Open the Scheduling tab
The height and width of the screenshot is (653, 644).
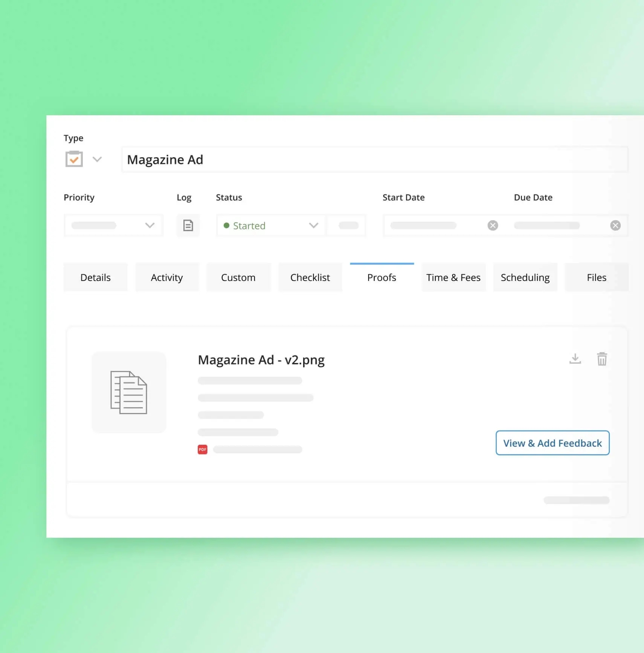(525, 277)
